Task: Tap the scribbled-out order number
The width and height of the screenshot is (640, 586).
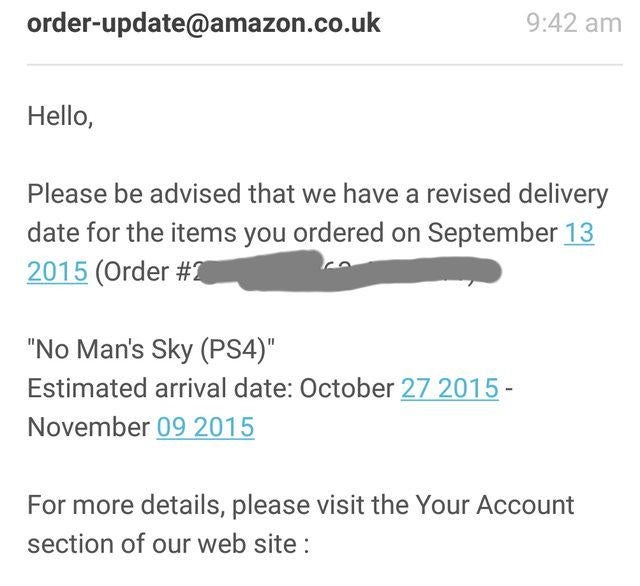Action: point(351,270)
